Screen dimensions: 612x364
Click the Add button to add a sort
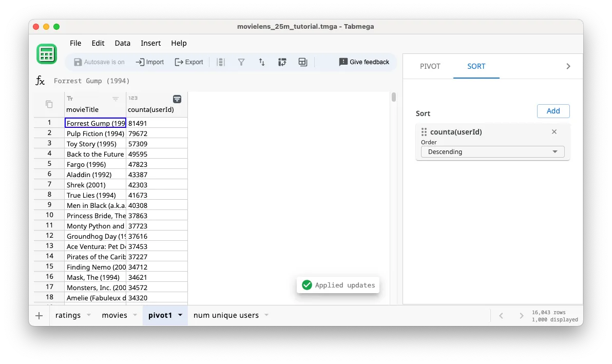coord(553,111)
